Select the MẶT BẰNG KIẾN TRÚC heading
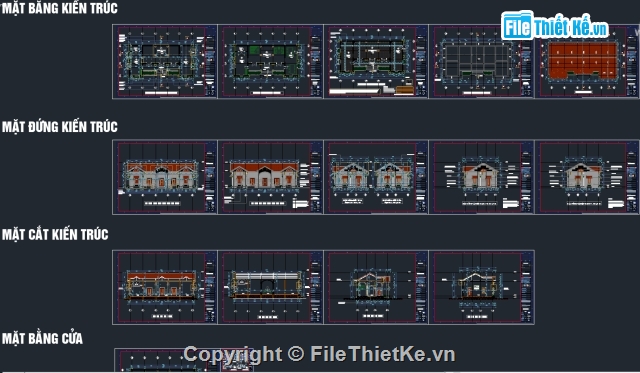 click(60, 8)
